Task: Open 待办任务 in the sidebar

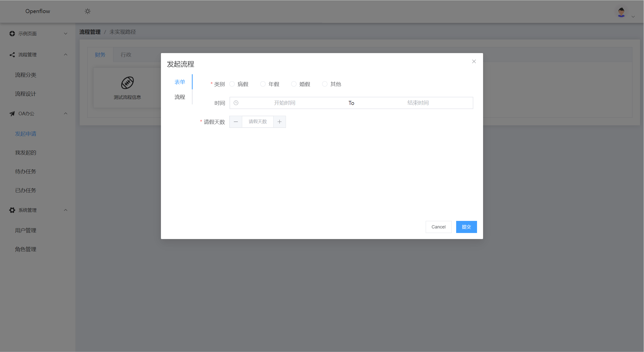Action: (26, 171)
